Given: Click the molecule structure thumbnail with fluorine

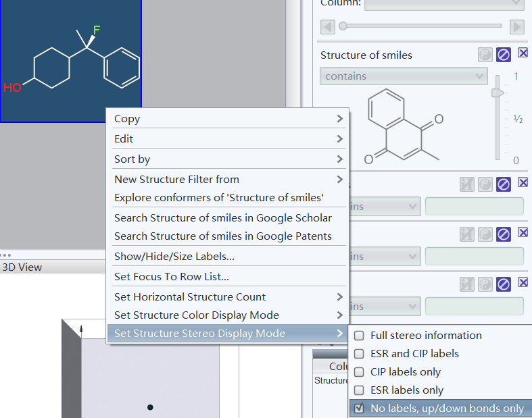Looking at the screenshot, I should coord(71,61).
